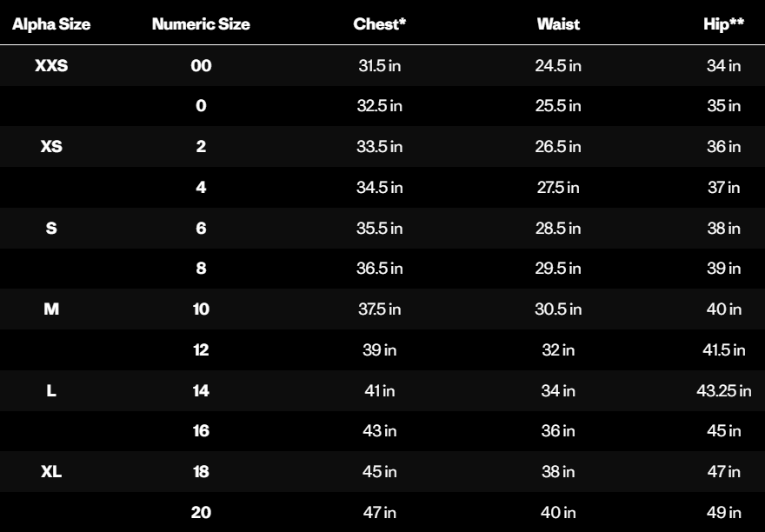The image size is (765, 532).
Task: Click the Hip** column header
Action: [723, 24]
